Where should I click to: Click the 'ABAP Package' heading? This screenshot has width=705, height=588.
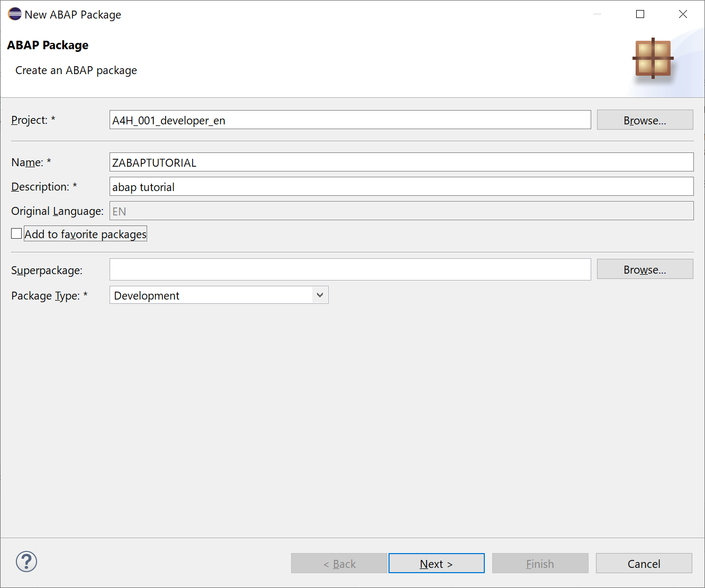coord(48,46)
